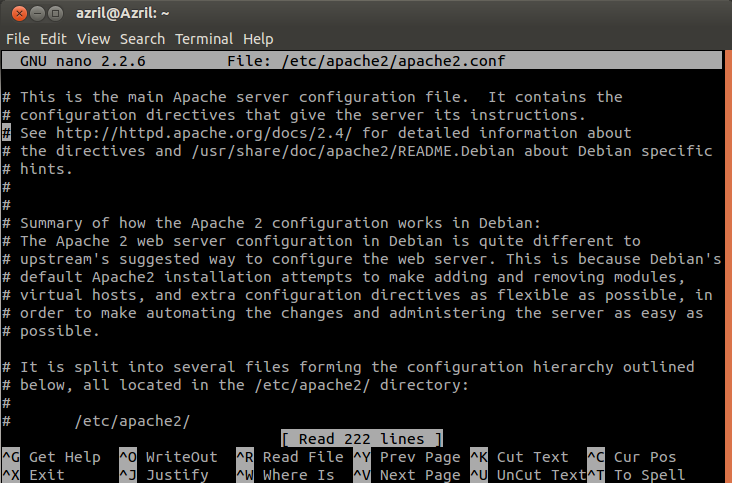The height and width of the screenshot is (483, 732).
Task: Click the line 'It is split into several files'
Action: 348,367
